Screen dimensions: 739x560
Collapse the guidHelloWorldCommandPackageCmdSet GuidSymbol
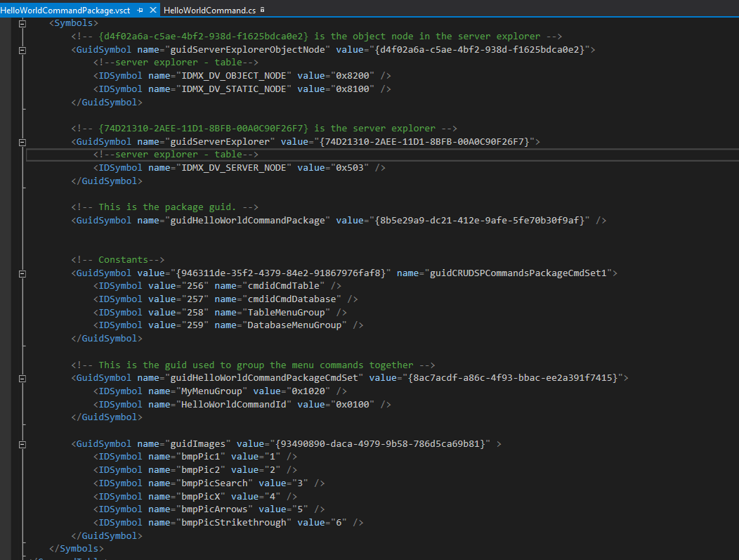(x=22, y=377)
